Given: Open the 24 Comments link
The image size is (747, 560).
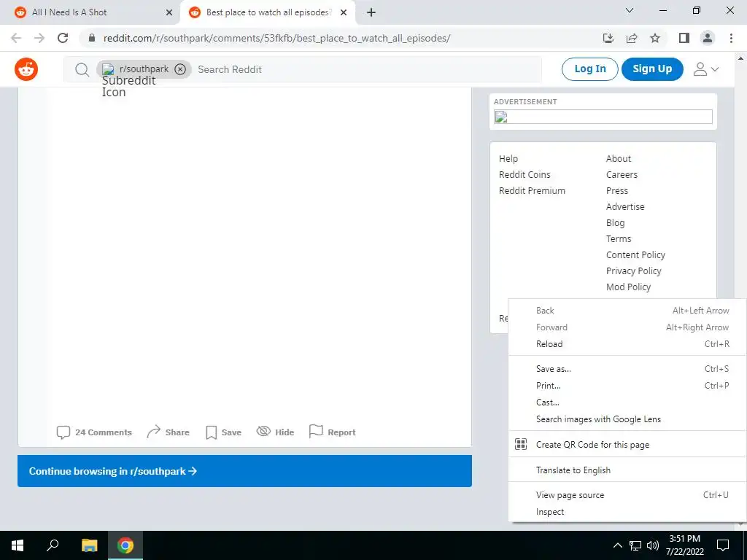Looking at the screenshot, I should click(x=94, y=432).
